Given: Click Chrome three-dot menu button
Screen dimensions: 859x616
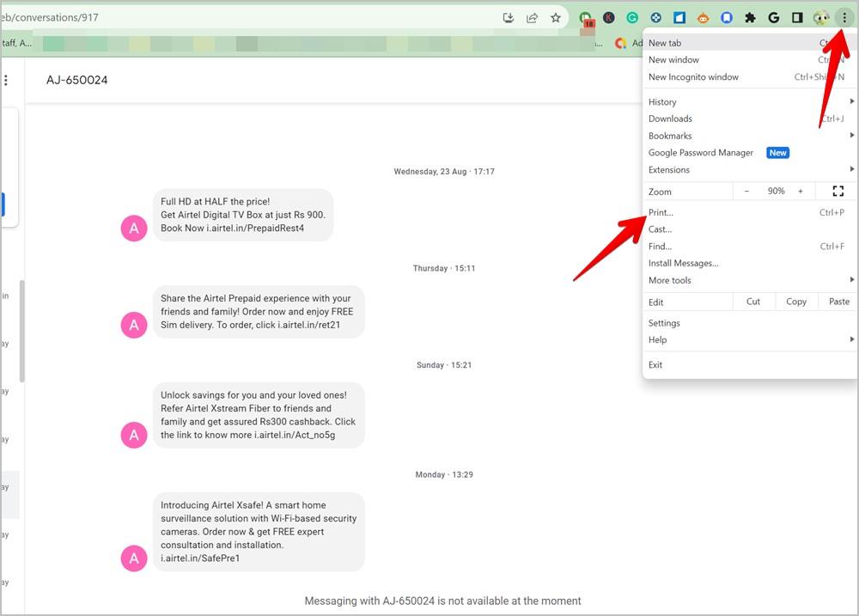Looking at the screenshot, I should point(844,17).
